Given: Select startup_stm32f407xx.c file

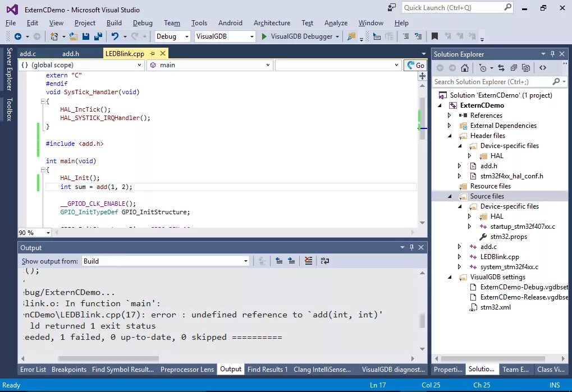Looking at the screenshot, I should pyautogui.click(x=523, y=227).
